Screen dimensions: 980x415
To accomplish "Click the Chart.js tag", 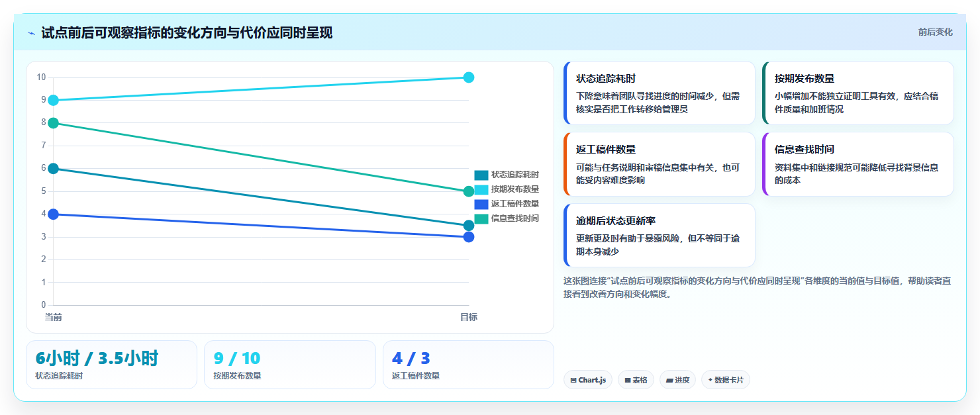I will click(588, 380).
